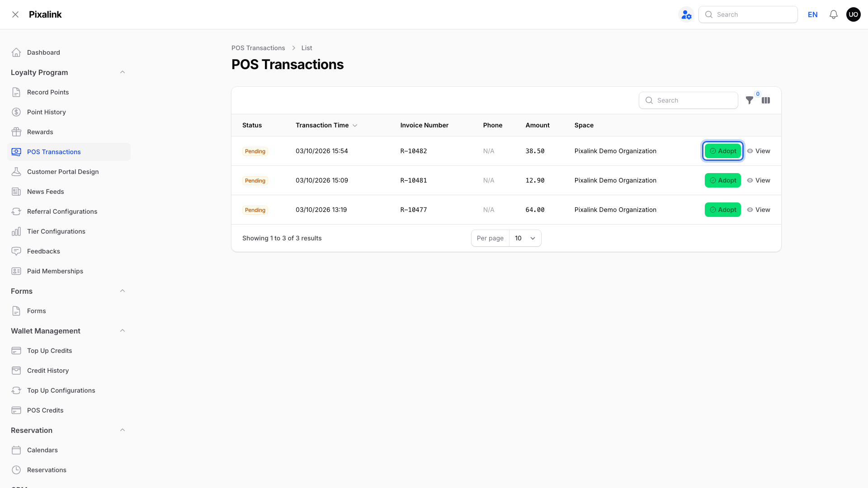This screenshot has height=488, width=868.
Task: Open the notifications bell
Action: (x=834, y=14)
